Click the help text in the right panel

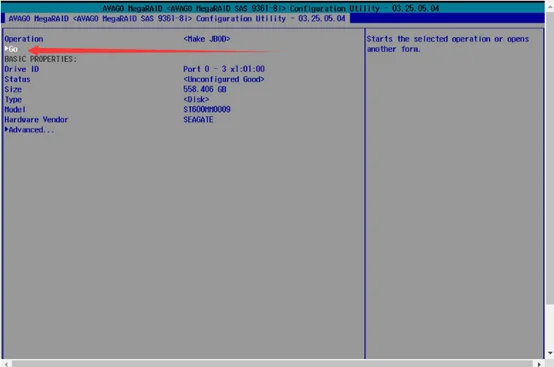tap(448, 44)
